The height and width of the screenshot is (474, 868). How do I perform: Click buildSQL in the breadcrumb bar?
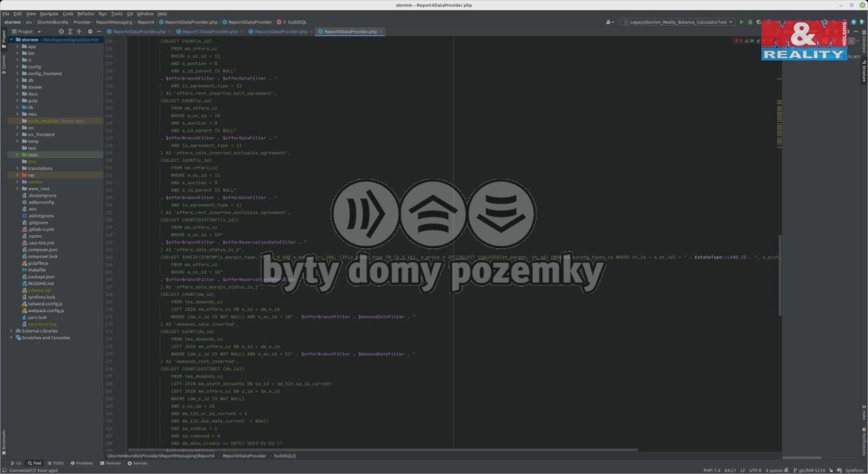[284, 455]
